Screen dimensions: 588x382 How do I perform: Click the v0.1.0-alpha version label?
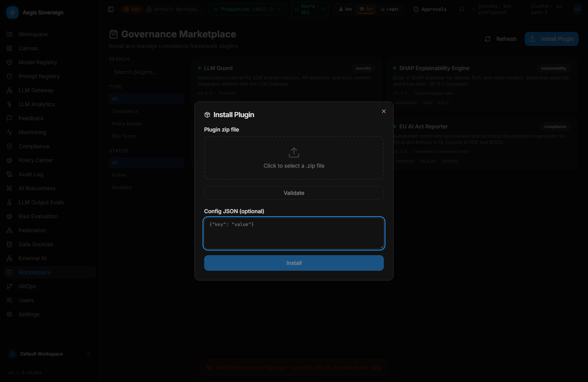[x=24, y=373]
